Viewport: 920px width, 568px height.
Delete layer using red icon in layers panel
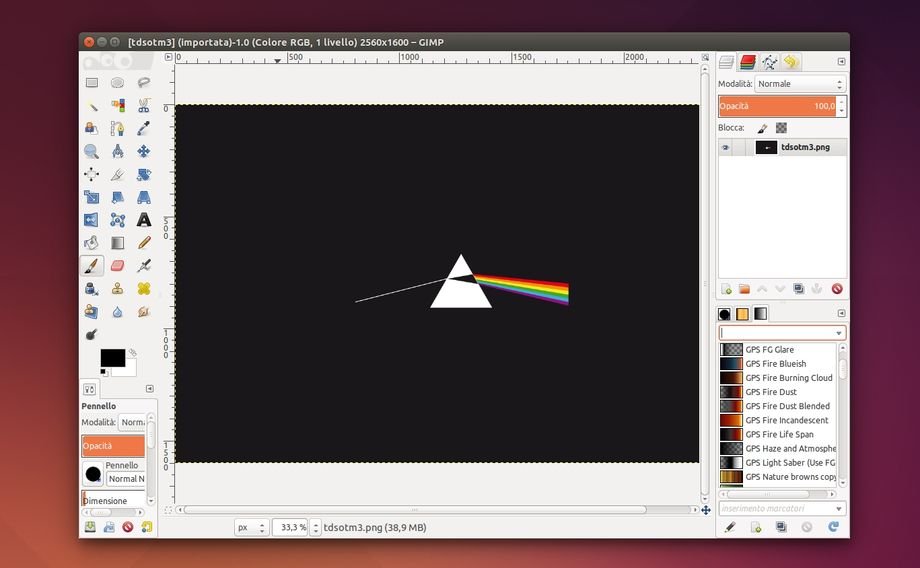point(836,289)
